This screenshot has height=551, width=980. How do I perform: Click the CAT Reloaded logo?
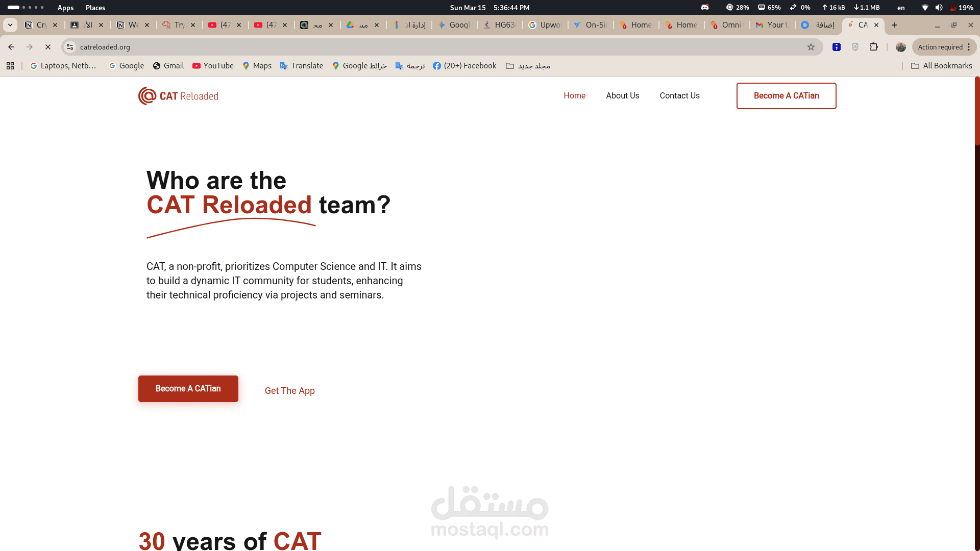coord(178,96)
